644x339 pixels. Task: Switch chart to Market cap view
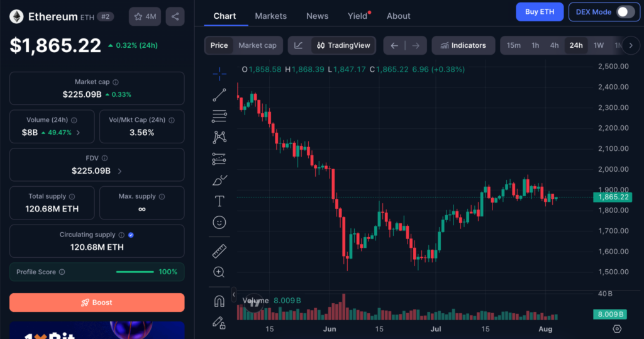coord(257,45)
